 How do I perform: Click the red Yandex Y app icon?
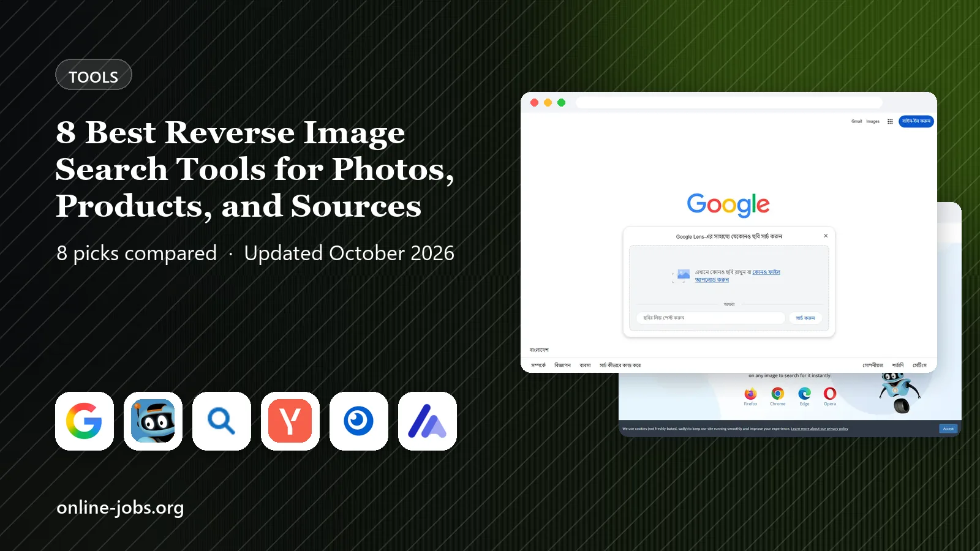[x=290, y=421]
